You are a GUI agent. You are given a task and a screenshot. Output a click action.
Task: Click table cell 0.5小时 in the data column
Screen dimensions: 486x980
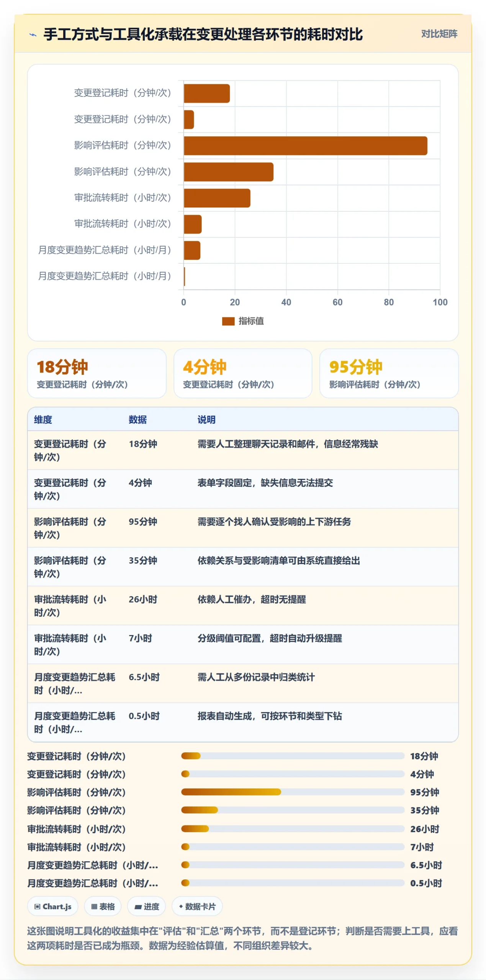144,715
